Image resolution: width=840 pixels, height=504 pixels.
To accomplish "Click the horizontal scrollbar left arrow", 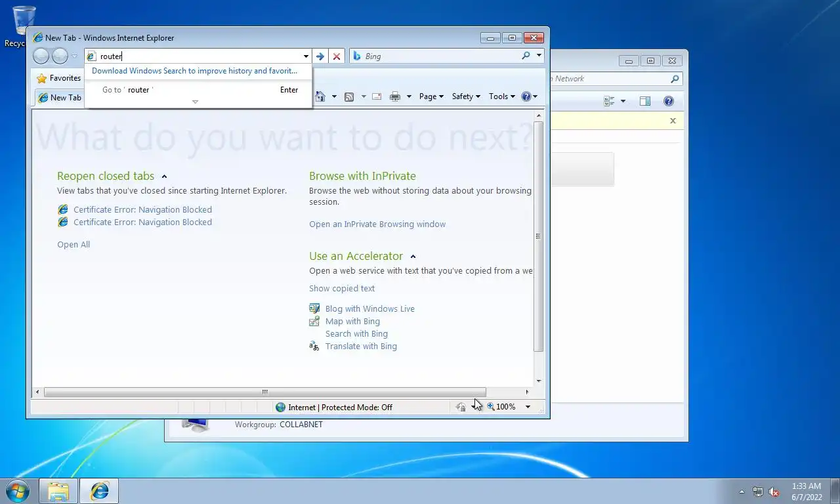I will point(37,392).
